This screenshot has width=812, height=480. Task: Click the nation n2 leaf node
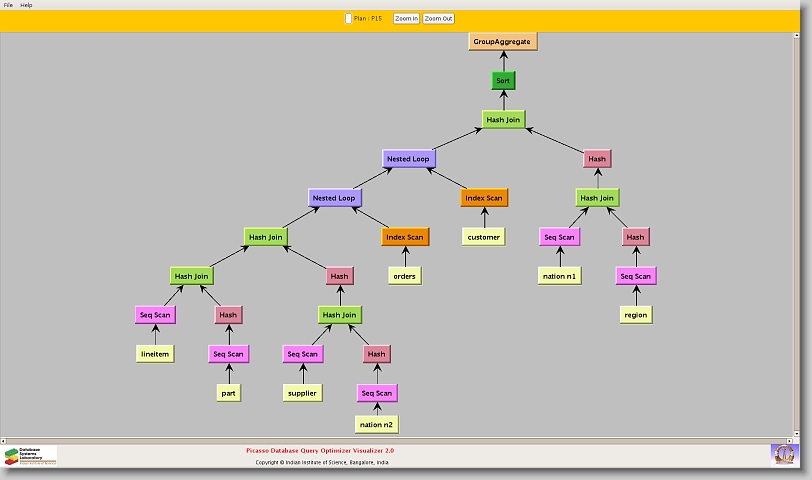(x=377, y=424)
